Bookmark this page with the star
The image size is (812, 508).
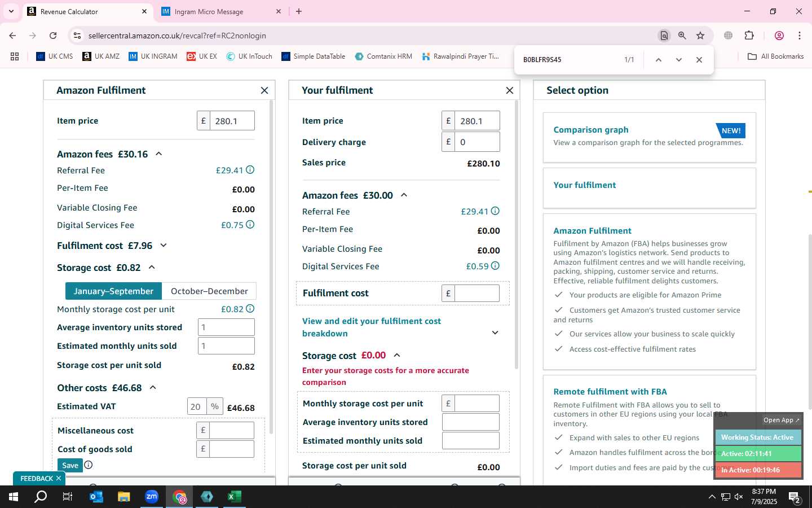coord(700,36)
